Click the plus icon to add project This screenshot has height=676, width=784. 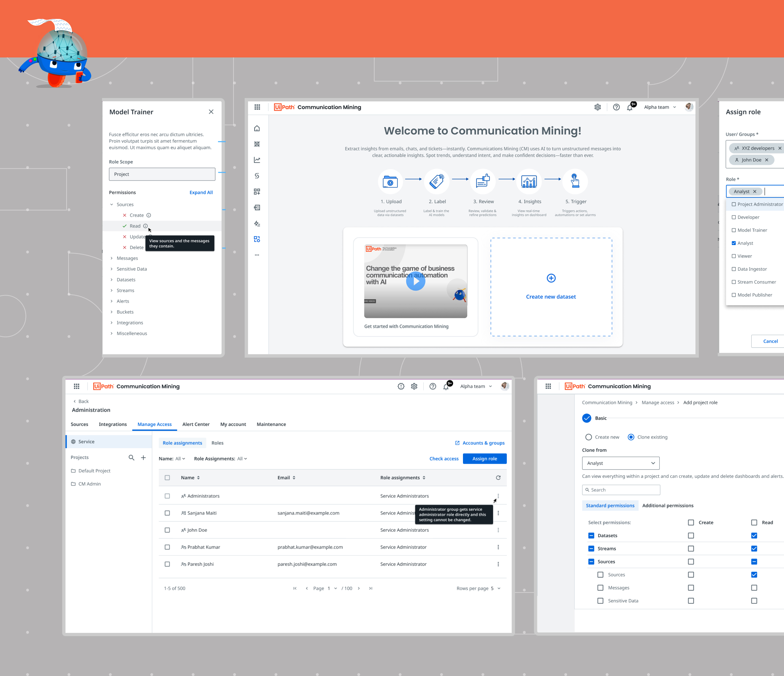143,458
